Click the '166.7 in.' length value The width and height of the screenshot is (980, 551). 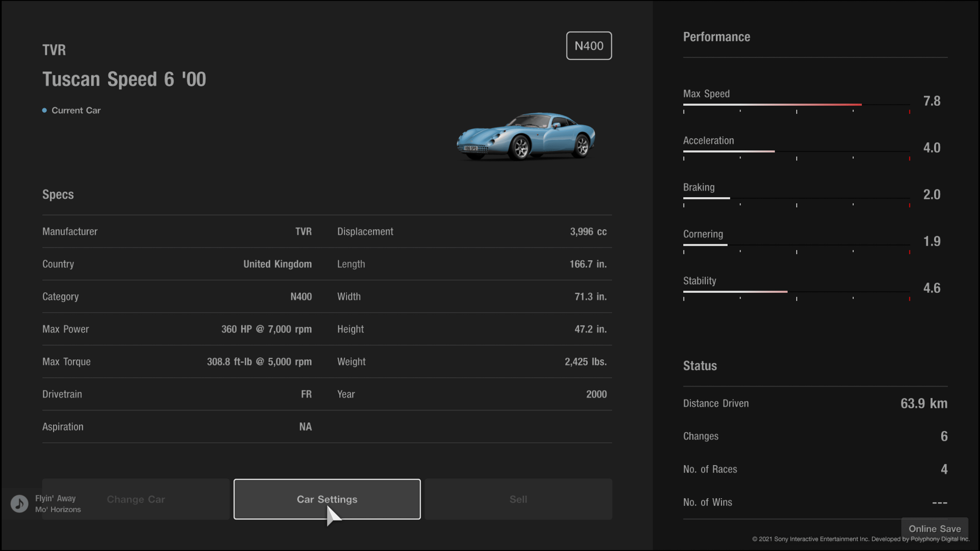(x=588, y=264)
